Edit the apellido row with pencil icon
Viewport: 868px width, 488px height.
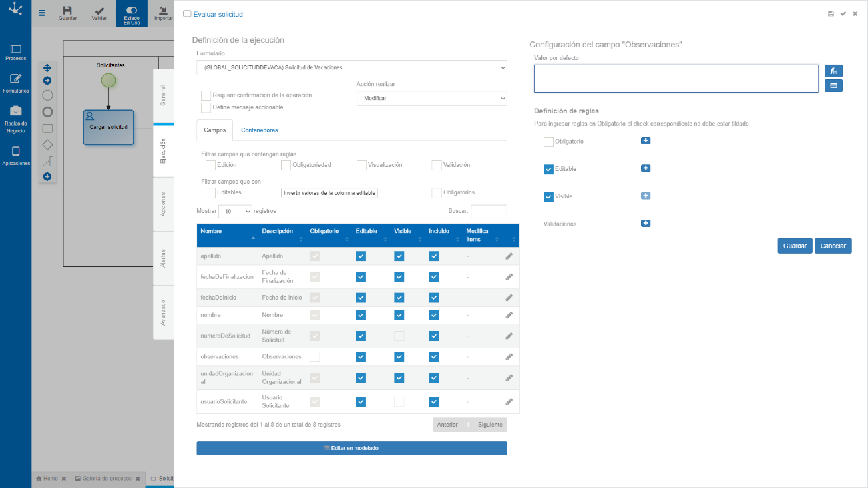(509, 256)
